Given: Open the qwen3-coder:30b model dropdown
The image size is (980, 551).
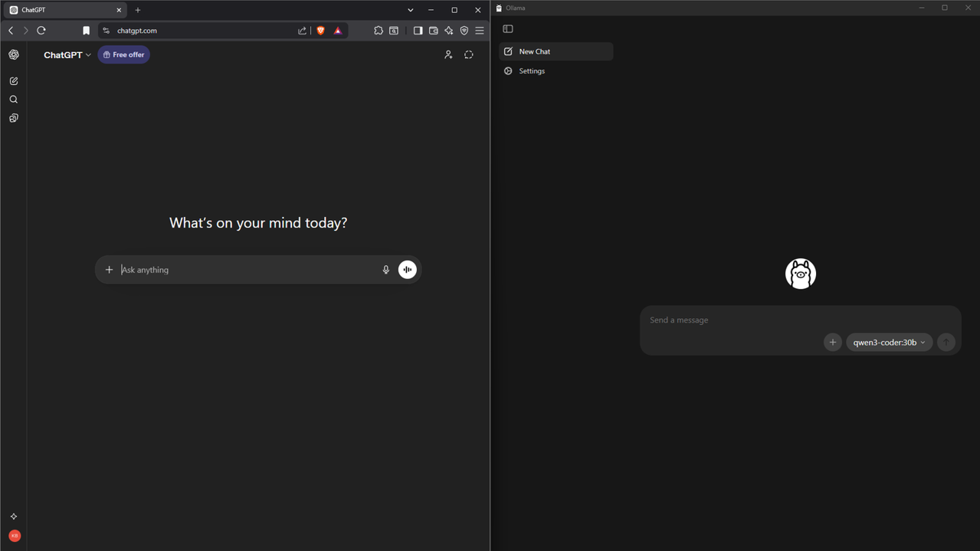Looking at the screenshot, I should pos(890,343).
